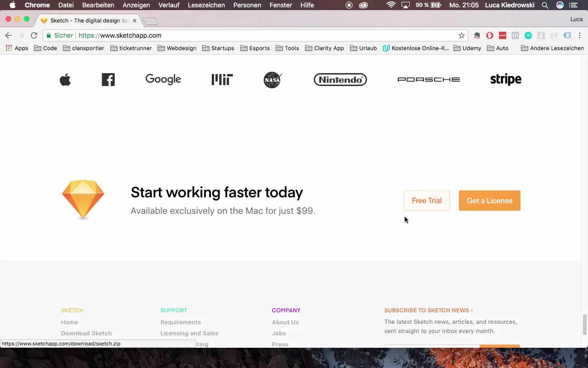Click the NASA logo

coord(273,80)
